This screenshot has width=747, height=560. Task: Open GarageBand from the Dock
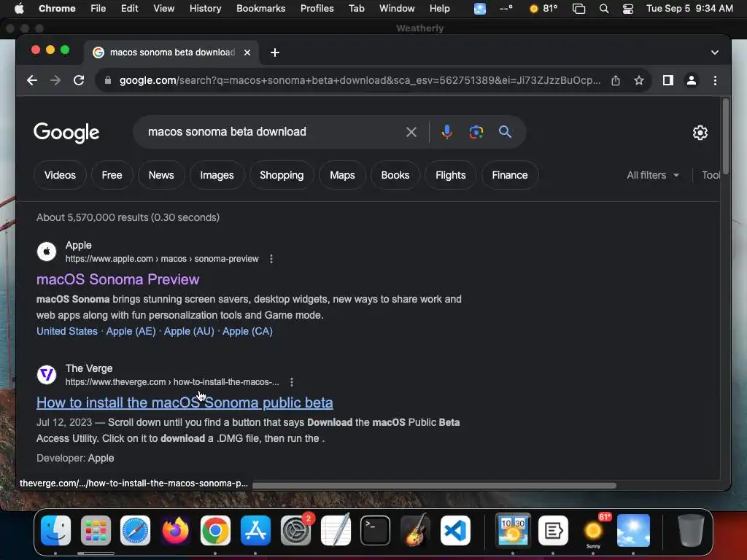tap(415, 530)
